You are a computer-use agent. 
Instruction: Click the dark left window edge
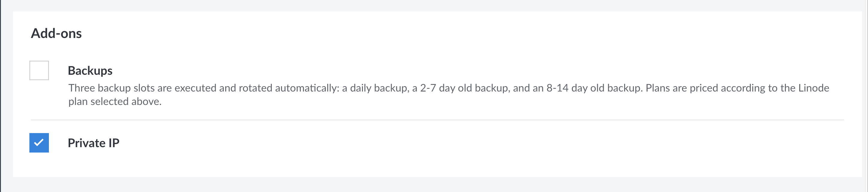click(x=1, y=96)
